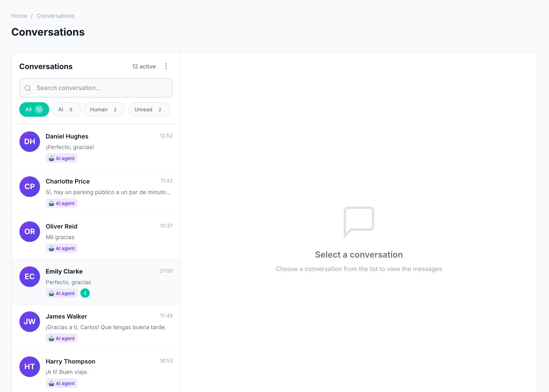Click the AI agent badge under James Walker
The image size is (549, 392).
point(62,338)
